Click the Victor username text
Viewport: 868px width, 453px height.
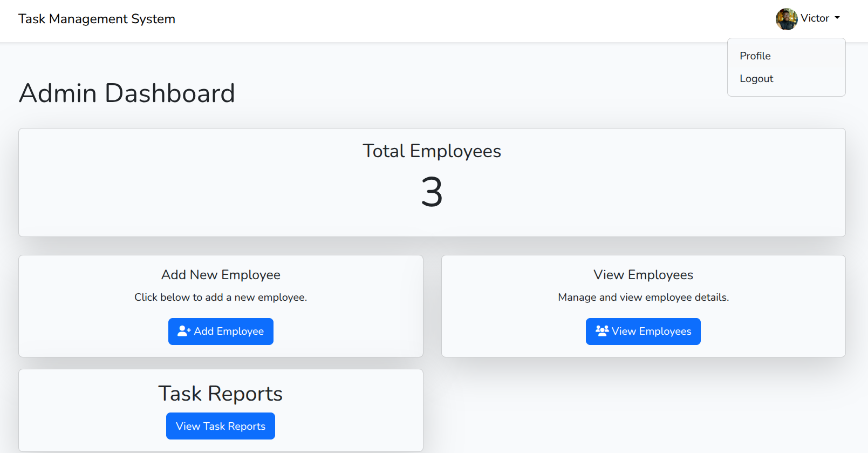pyautogui.click(x=815, y=18)
